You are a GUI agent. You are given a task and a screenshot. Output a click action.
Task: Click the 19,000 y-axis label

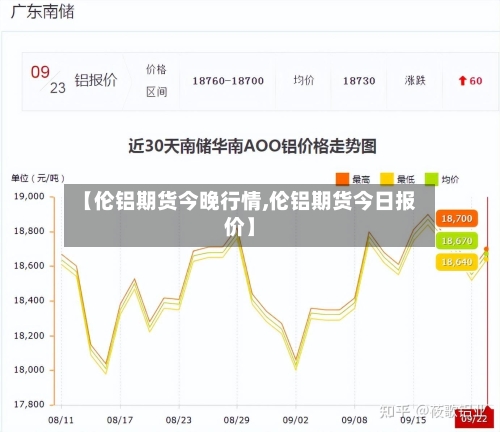pyautogui.click(x=29, y=196)
